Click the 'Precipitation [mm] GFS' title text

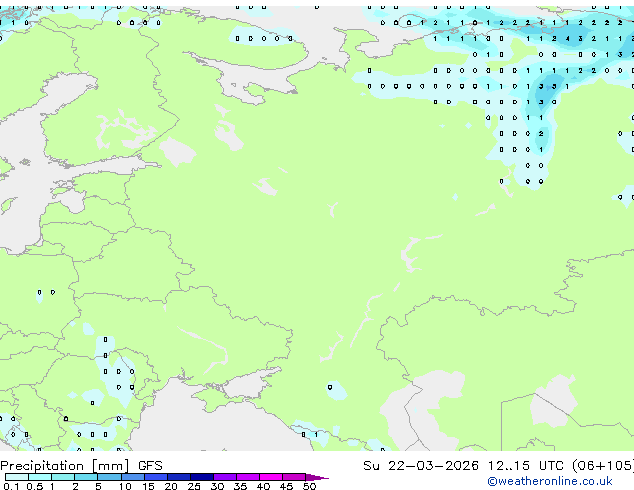click(x=81, y=466)
